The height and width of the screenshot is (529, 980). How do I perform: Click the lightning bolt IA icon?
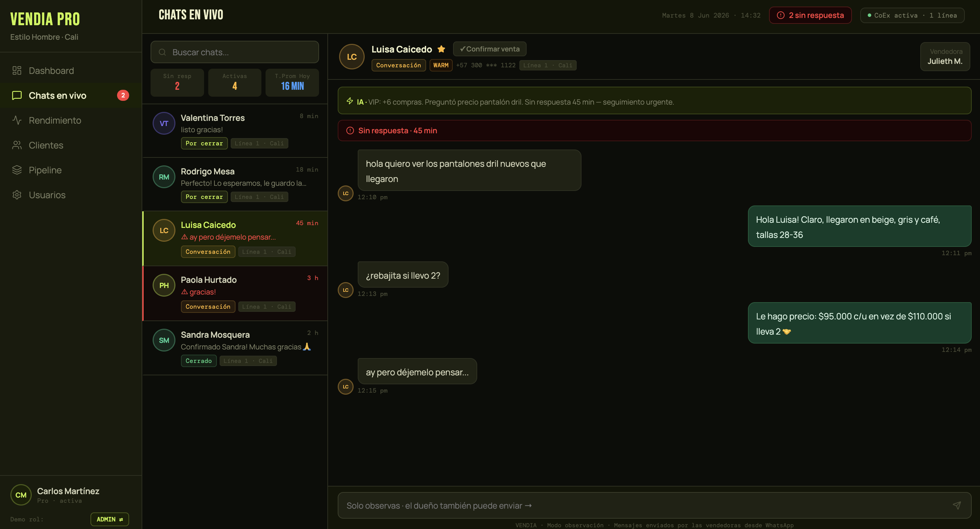[349, 101]
